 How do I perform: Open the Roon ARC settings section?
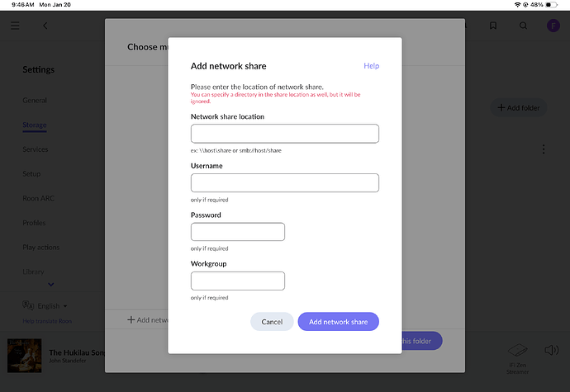39,198
